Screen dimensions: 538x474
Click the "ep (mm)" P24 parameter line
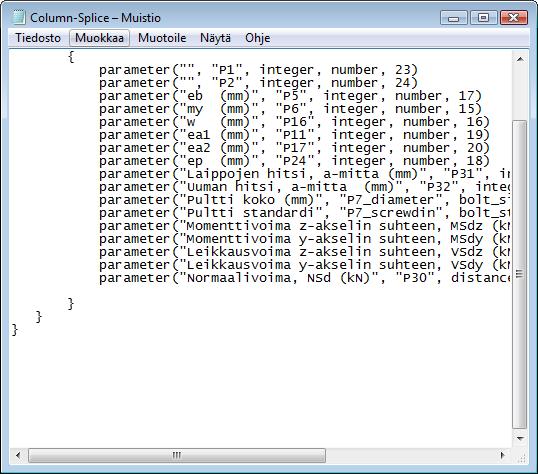coord(294,161)
